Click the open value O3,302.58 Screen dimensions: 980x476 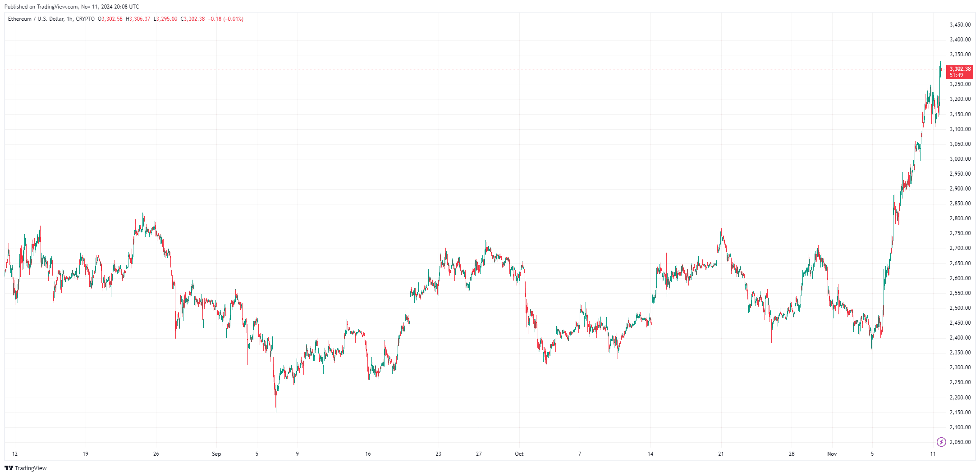point(110,19)
